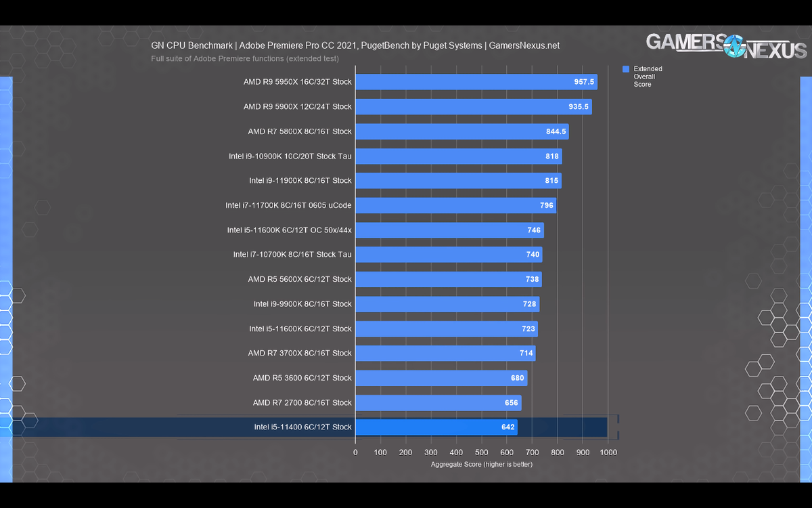The image size is (812, 508).
Task: Click the 642 score value on highlighted bar
Action: (508, 427)
